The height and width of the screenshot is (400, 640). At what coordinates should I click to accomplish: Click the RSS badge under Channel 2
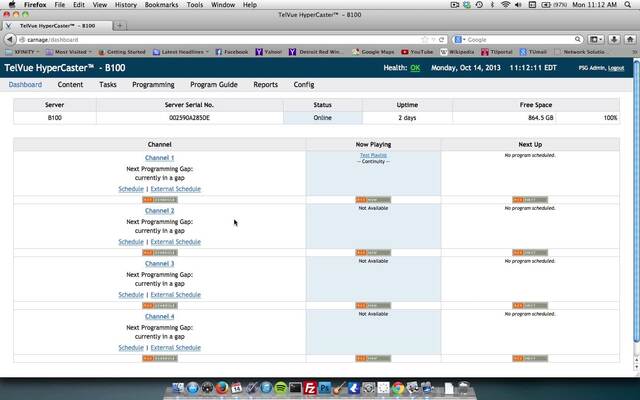159,253
